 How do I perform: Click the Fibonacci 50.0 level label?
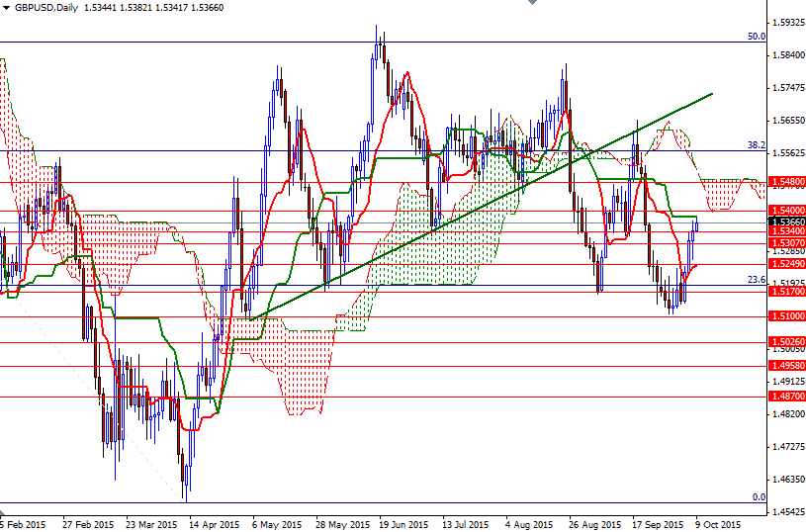coord(757,37)
